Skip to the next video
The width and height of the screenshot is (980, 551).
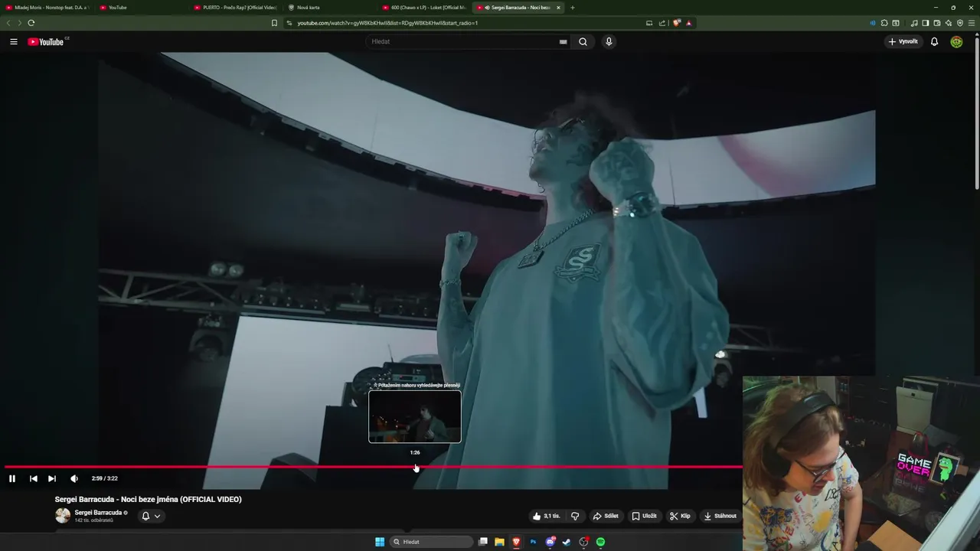tap(52, 478)
